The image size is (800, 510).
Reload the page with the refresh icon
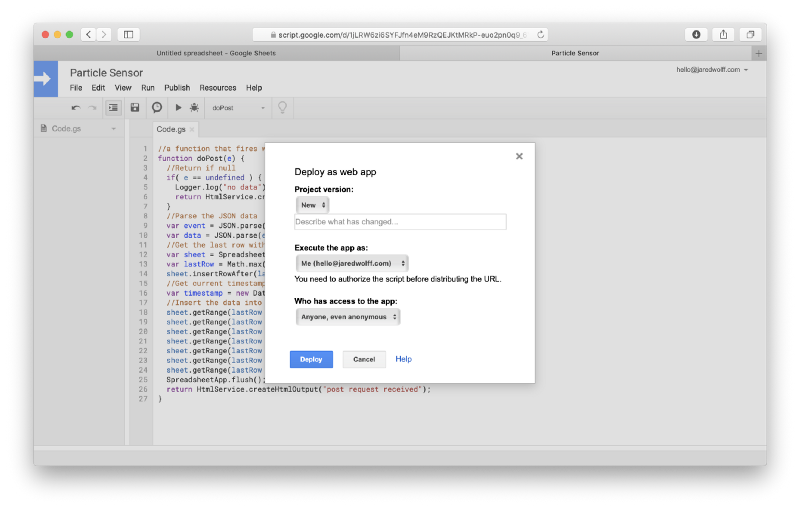541,34
